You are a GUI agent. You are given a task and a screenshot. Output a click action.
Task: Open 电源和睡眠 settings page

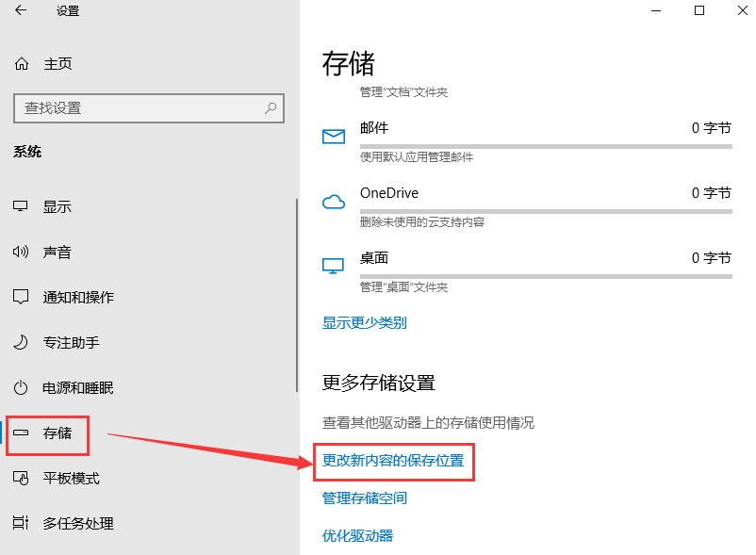tap(77, 388)
